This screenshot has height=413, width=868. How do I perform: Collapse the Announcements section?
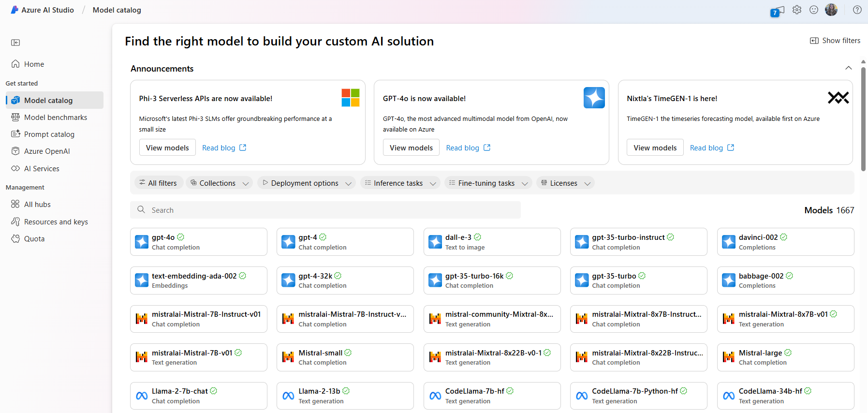[848, 68]
